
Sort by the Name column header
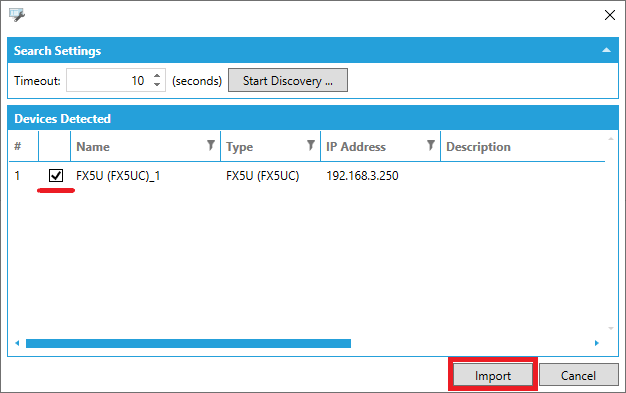[x=93, y=147]
